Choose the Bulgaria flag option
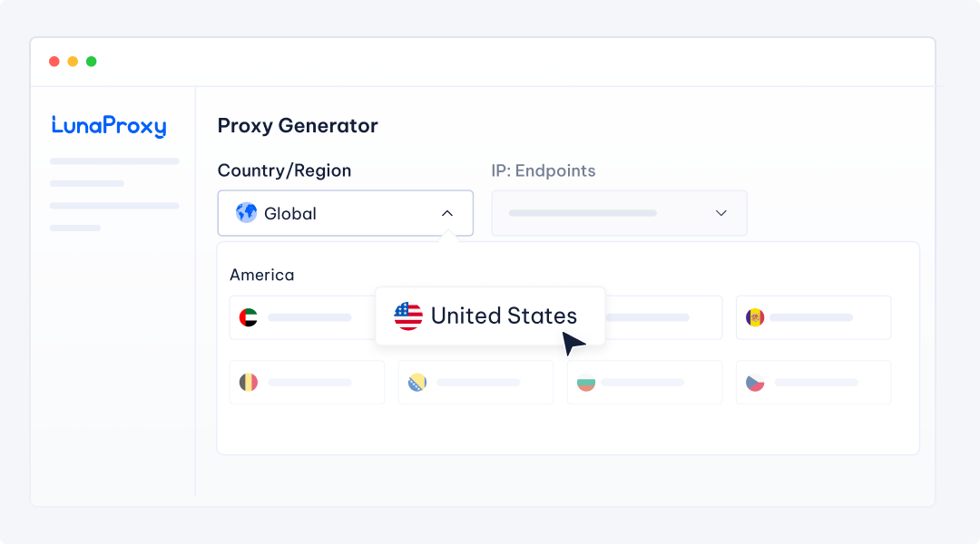Viewport: 980px width, 544px height. (x=586, y=383)
